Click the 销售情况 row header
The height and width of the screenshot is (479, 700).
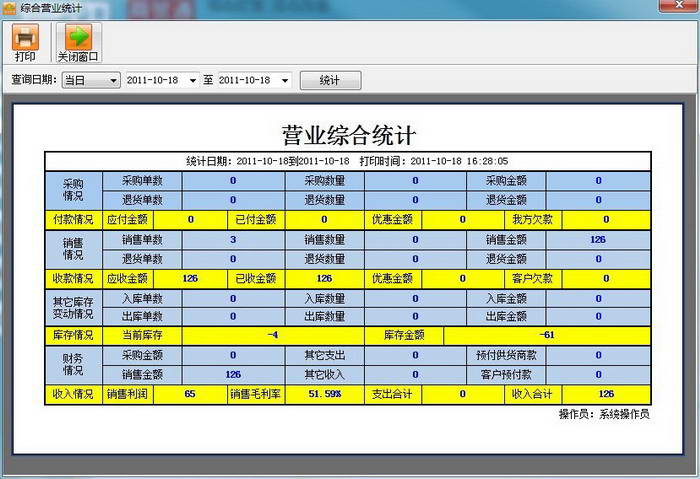point(73,249)
